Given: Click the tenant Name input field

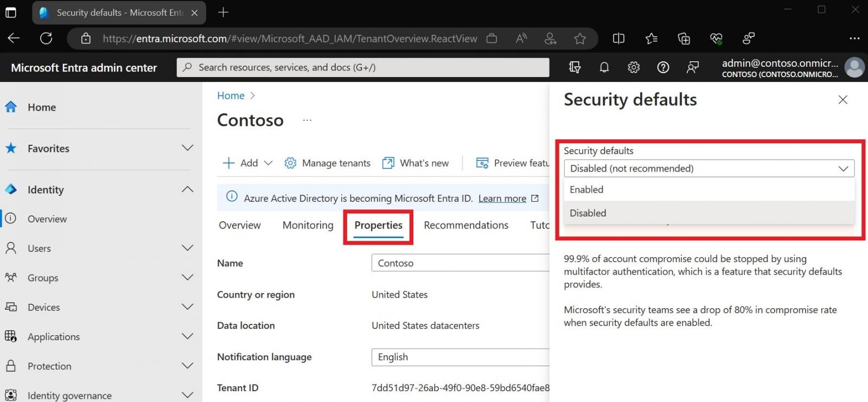Looking at the screenshot, I should click(460, 263).
